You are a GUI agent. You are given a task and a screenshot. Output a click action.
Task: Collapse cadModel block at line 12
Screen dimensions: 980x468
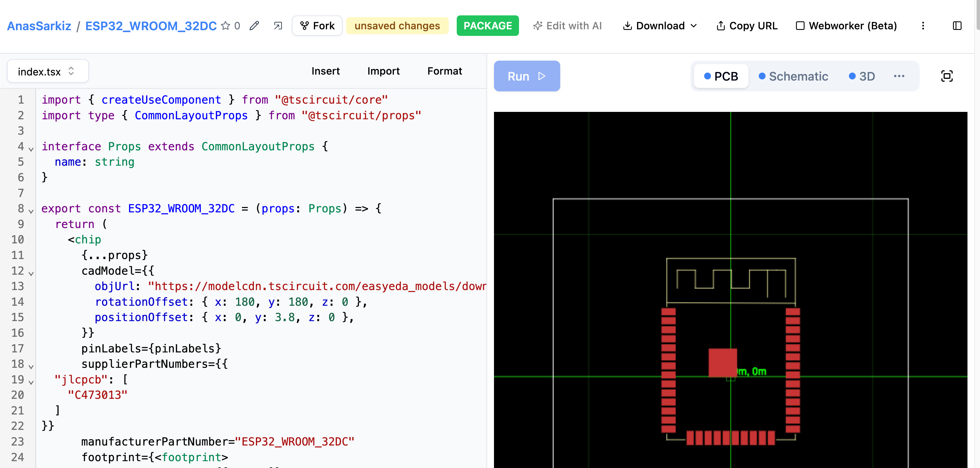tap(31, 273)
